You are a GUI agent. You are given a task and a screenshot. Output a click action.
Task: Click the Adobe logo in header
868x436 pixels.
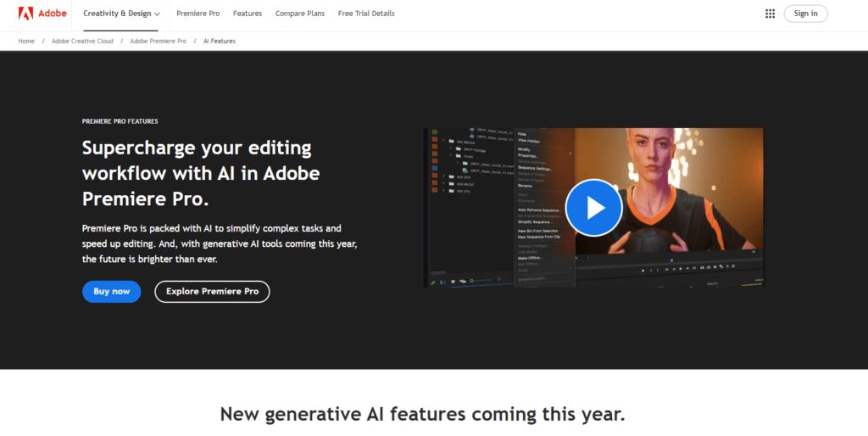[37, 14]
